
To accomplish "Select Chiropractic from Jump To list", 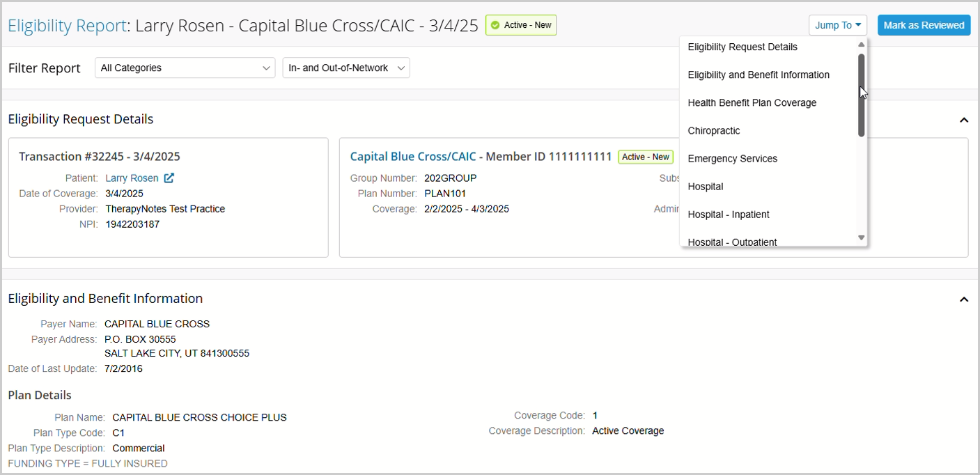I will [714, 131].
